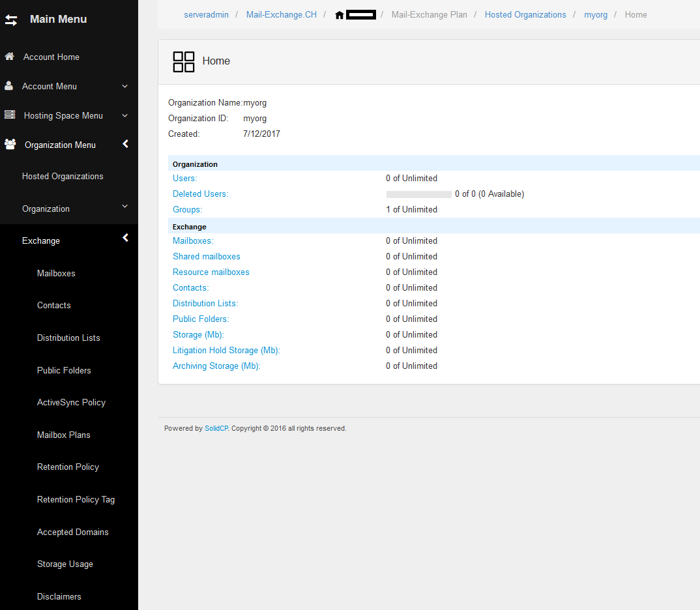Open the Mailboxes: link in Exchange table
This screenshot has width=700, height=610.
pyautogui.click(x=193, y=240)
